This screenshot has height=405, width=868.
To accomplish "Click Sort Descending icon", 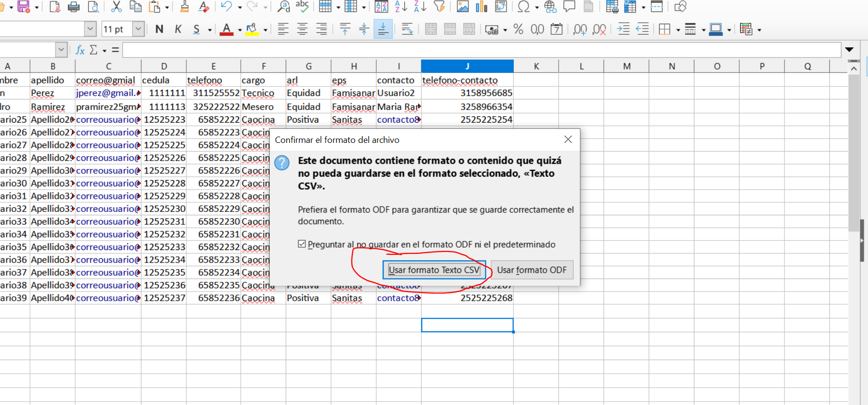I will pyautogui.click(x=420, y=7).
